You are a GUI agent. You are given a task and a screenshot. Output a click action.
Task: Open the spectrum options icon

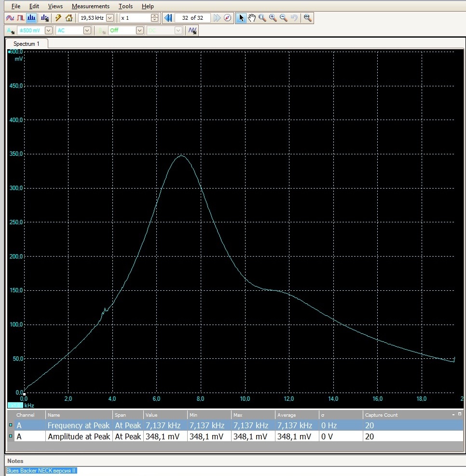pyautogui.click(x=45, y=18)
